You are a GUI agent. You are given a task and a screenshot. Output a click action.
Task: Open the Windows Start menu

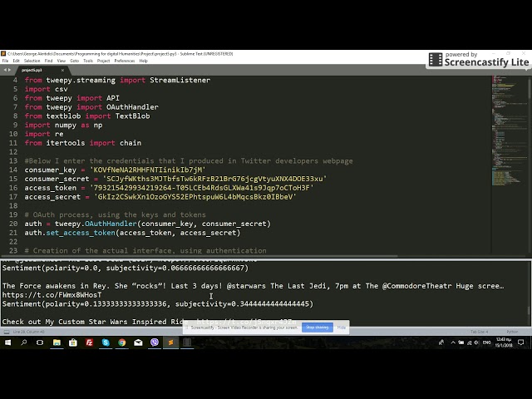(7, 342)
